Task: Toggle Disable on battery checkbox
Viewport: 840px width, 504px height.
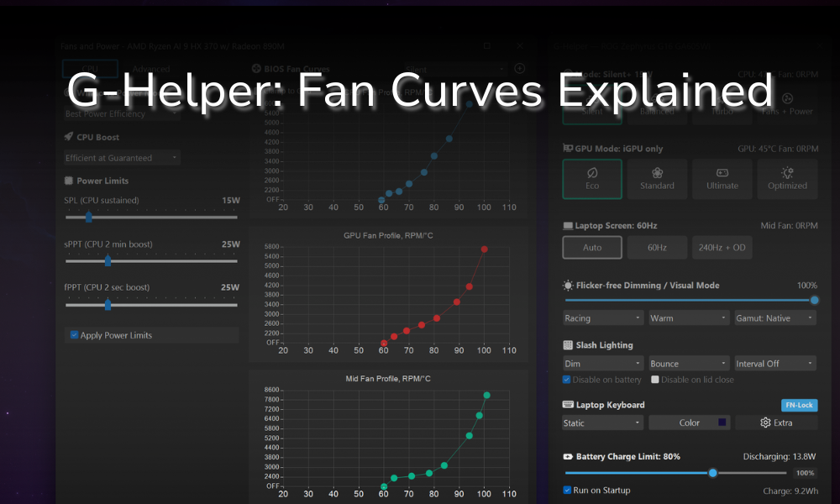Action: coord(566,379)
